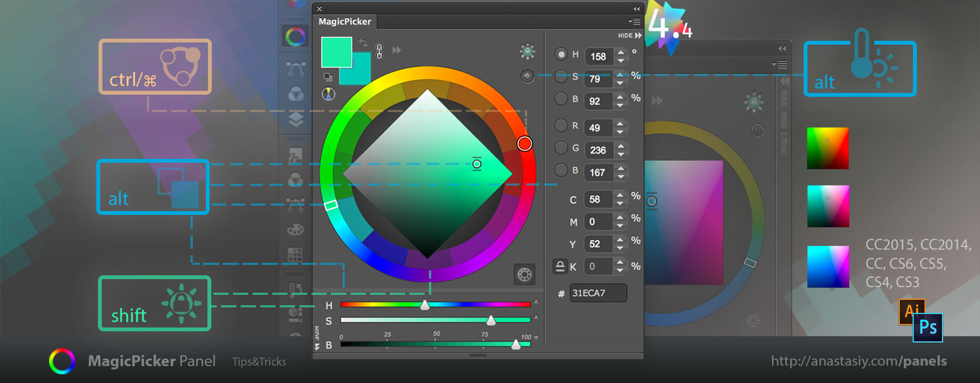Click the palette icon in the dimmed toolbar

(x=295, y=229)
